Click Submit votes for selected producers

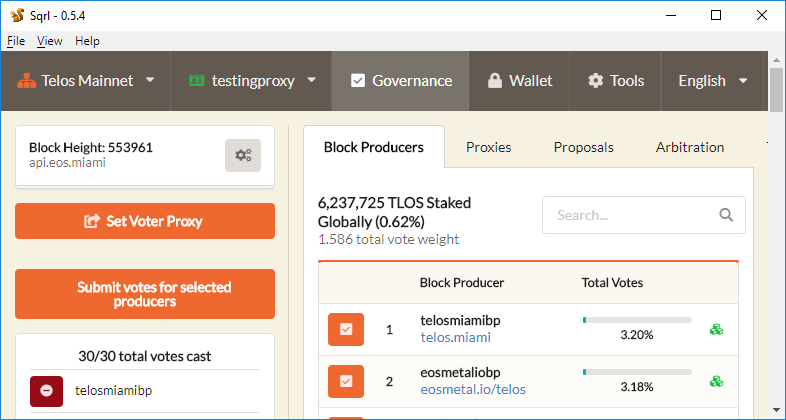click(145, 294)
